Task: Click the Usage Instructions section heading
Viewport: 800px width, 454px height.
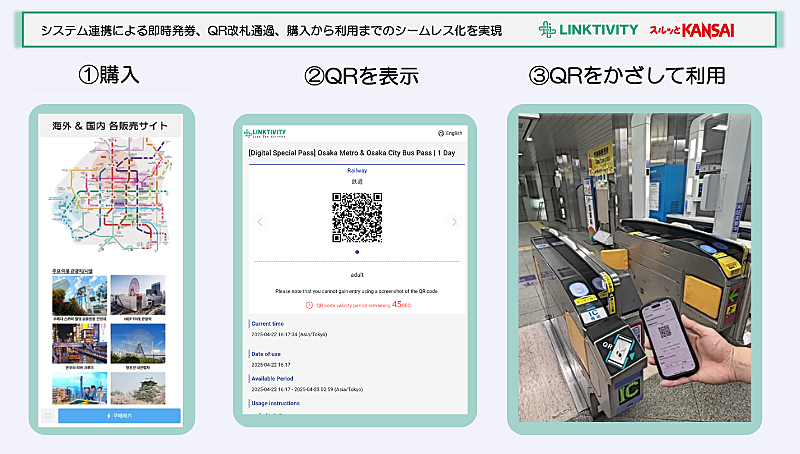Action: pos(276,403)
